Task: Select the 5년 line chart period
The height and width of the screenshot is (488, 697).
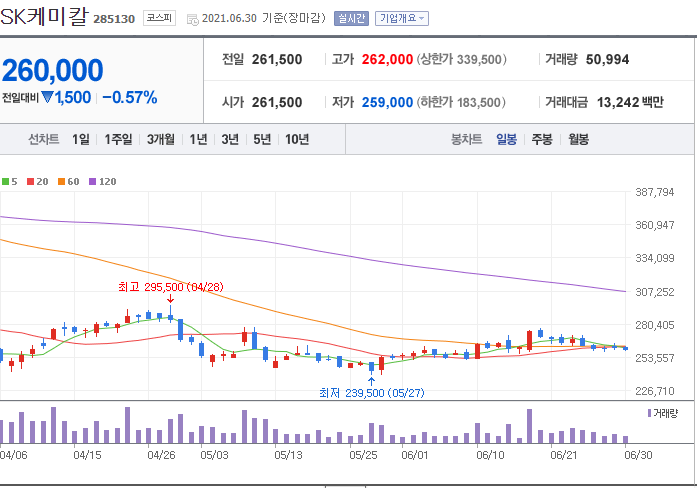Action: coord(262,140)
